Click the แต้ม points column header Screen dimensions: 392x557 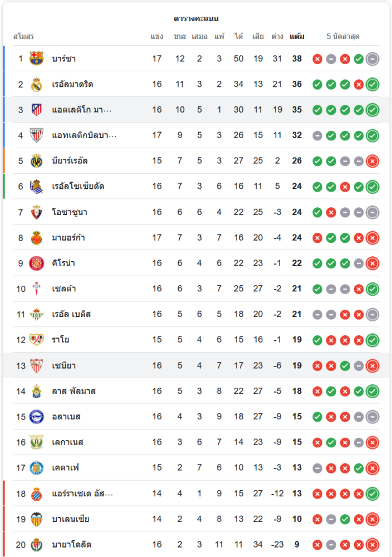[x=297, y=37]
